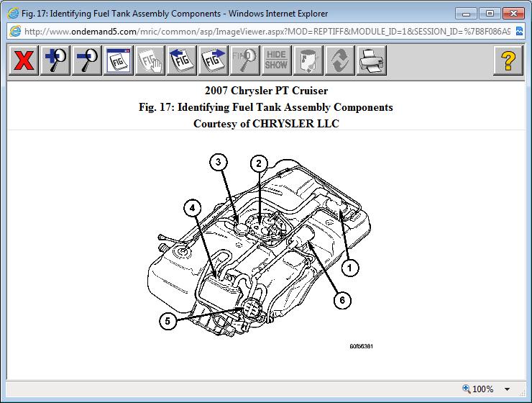Image resolution: width=532 pixels, height=403 pixels.
Task: Open the zoom level dropdown arrow
Action: [508, 389]
